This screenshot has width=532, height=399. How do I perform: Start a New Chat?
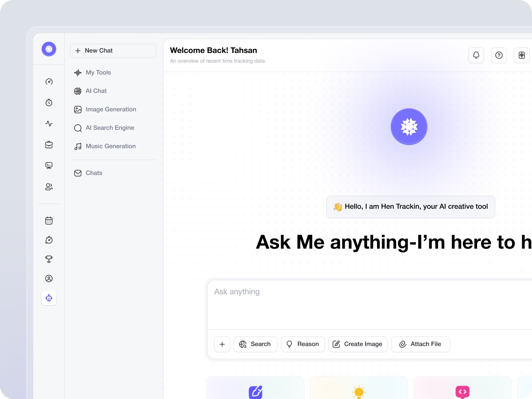point(113,51)
